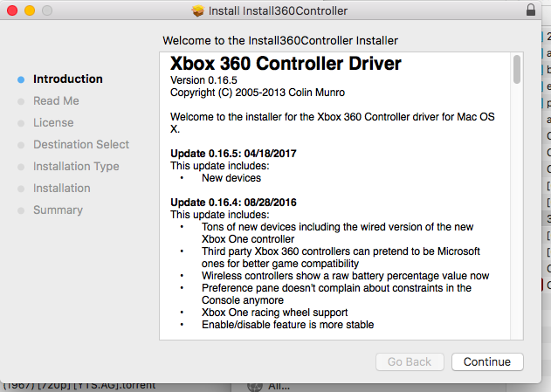Click the readme scrollbar thumb
This screenshot has width=551, height=392.
coord(517,69)
